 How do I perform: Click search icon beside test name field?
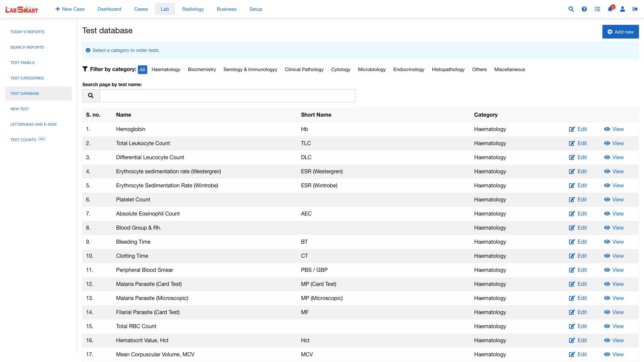pos(91,96)
